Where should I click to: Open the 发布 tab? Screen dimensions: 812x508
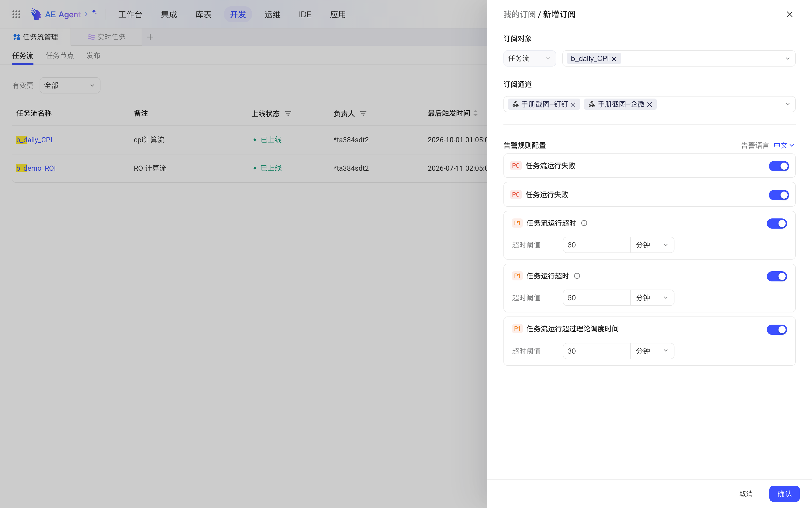pos(93,55)
